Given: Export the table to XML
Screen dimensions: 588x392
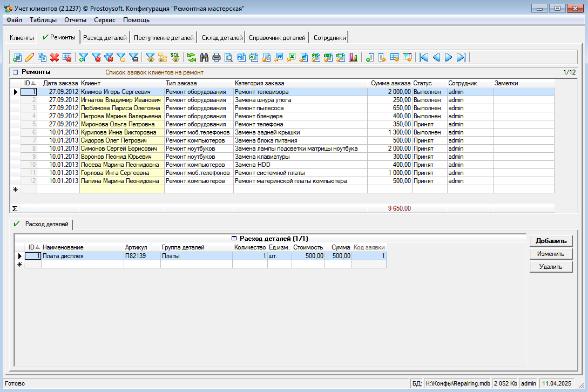Looking at the screenshot, I should (x=341, y=57).
